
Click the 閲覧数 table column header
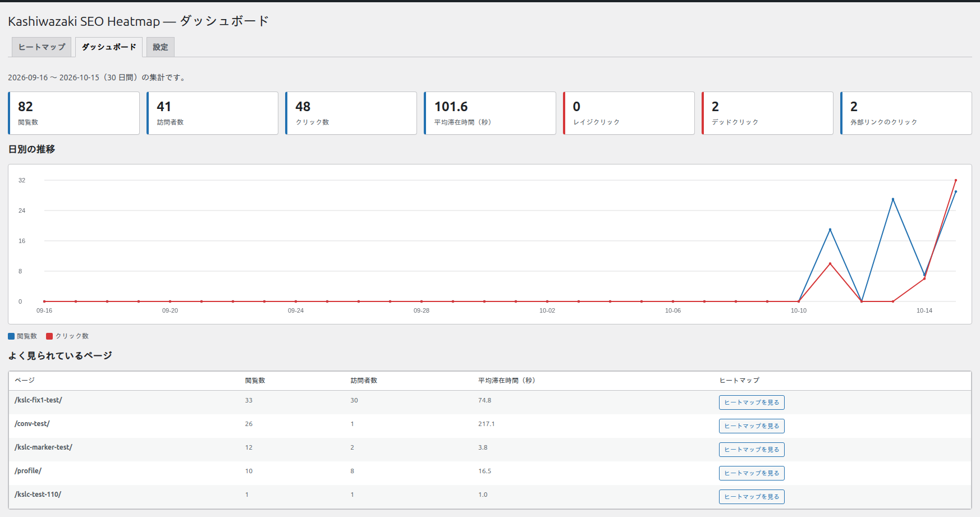click(255, 381)
